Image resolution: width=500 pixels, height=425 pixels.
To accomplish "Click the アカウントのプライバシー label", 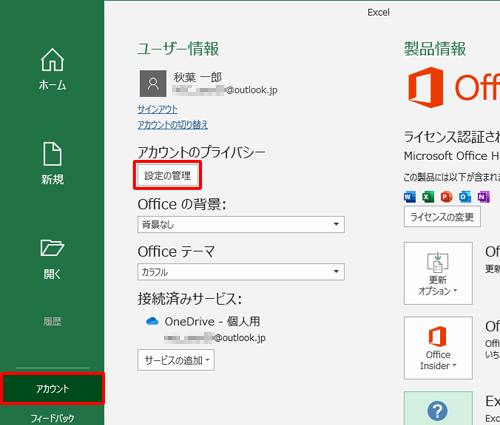I will click(x=201, y=152).
